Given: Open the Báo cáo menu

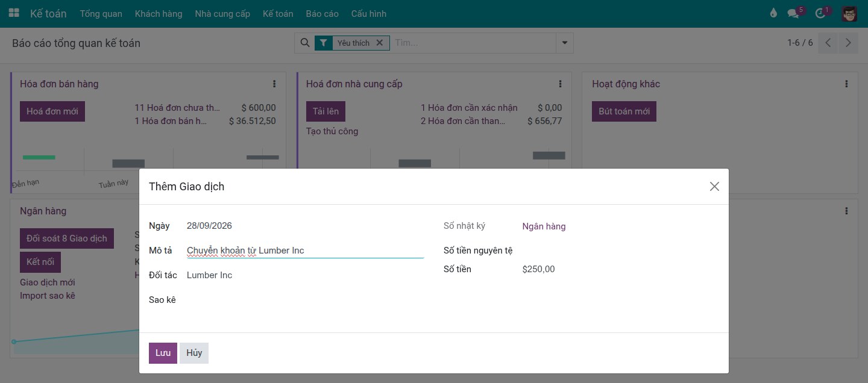Looking at the screenshot, I should pyautogui.click(x=322, y=13).
